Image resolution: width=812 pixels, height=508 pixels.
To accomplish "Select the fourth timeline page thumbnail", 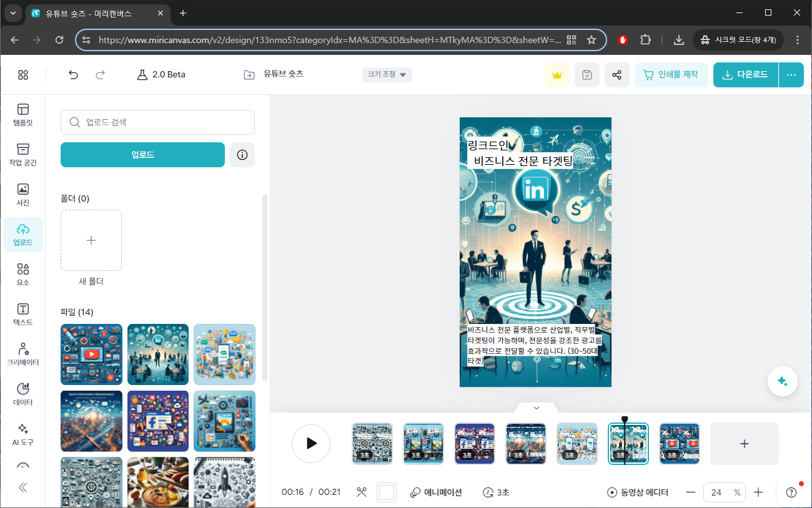I will pos(526,444).
